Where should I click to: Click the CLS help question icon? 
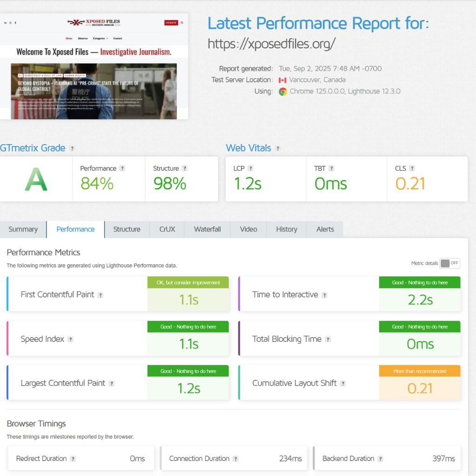pos(412,169)
